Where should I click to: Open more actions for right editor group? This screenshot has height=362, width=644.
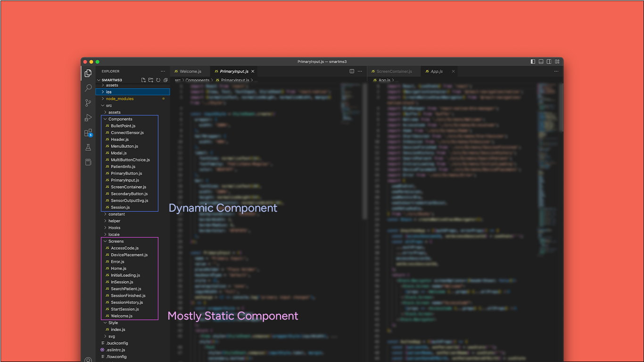(556, 71)
